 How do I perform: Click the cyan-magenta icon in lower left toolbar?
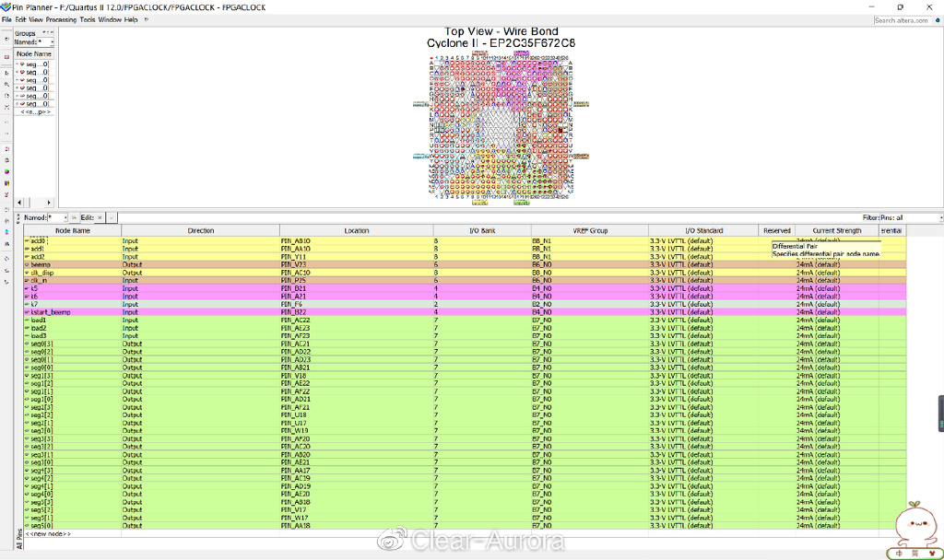pyautogui.click(x=6, y=231)
